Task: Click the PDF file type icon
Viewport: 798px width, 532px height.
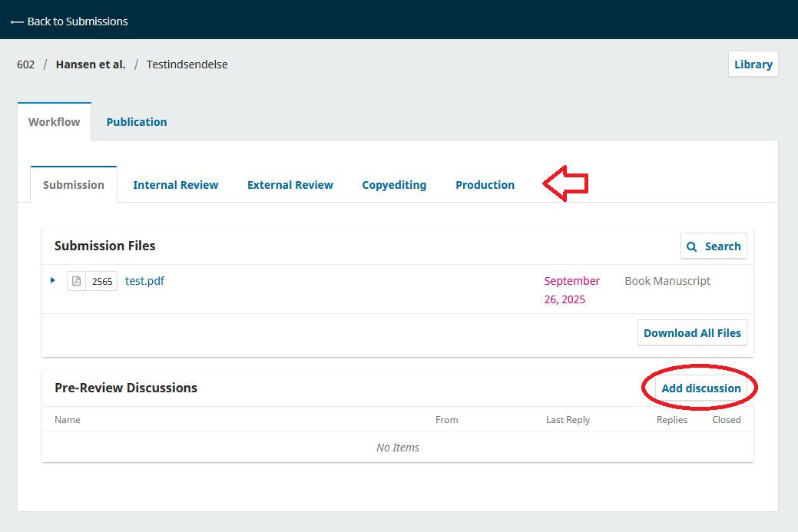Action: (76, 281)
